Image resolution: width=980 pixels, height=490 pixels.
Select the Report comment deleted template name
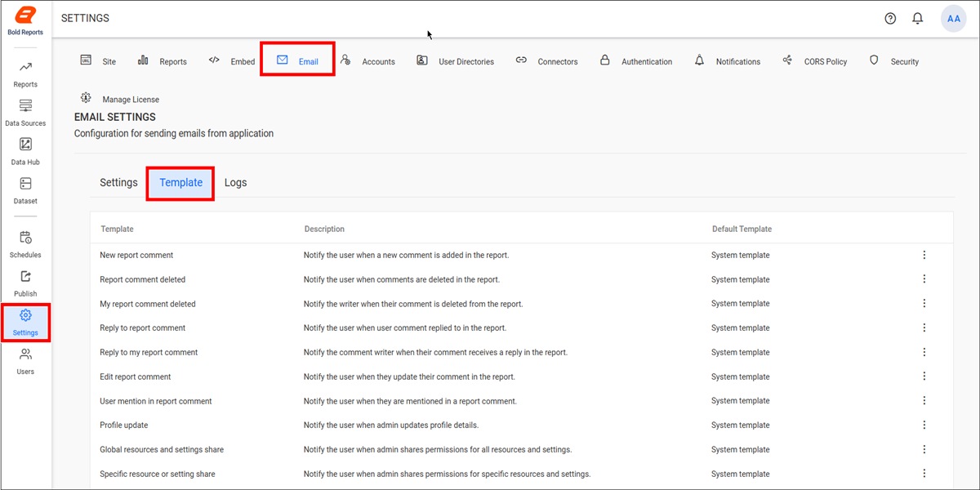(143, 279)
